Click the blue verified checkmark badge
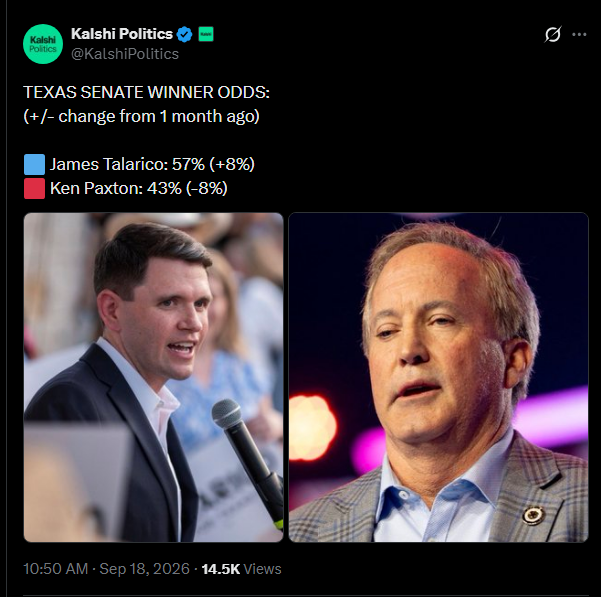 click(x=184, y=34)
